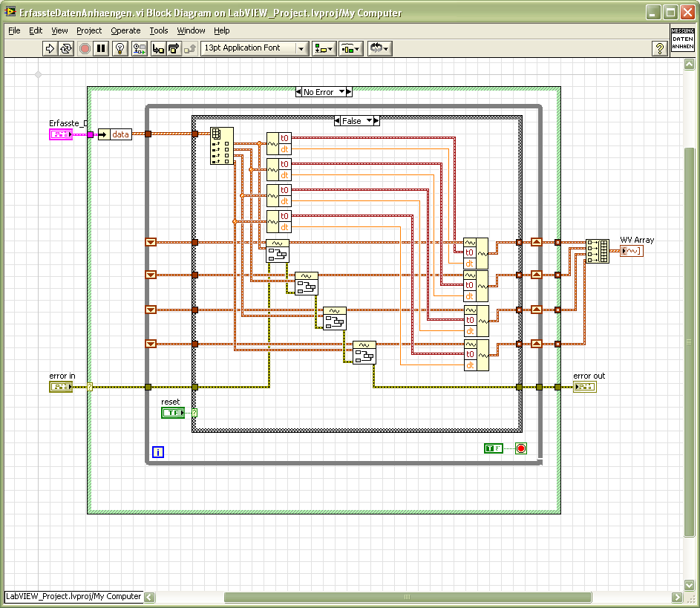This screenshot has width=700, height=608.
Task: Open the Distribute Objects dropdown
Action: (x=350, y=48)
